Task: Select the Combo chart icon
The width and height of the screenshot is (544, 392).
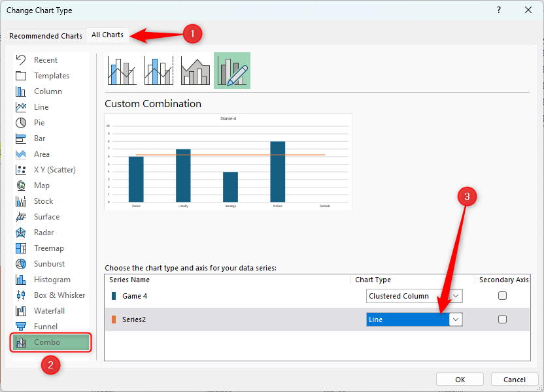Action: [x=21, y=342]
